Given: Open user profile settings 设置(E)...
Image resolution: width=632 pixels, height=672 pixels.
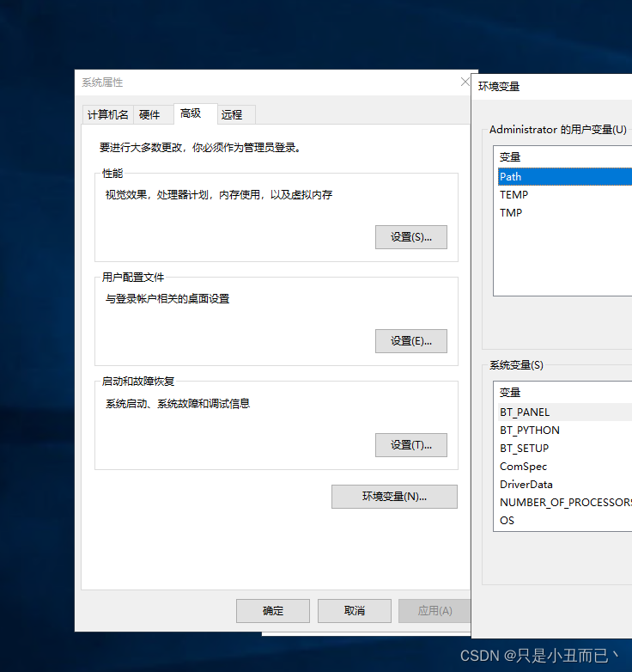Looking at the screenshot, I should pyautogui.click(x=411, y=341).
